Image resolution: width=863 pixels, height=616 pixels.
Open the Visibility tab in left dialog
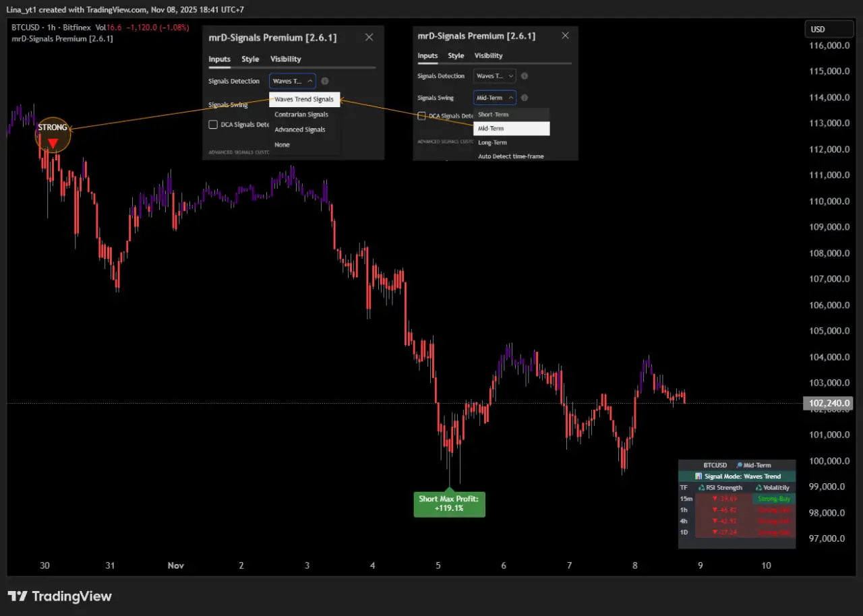click(286, 59)
